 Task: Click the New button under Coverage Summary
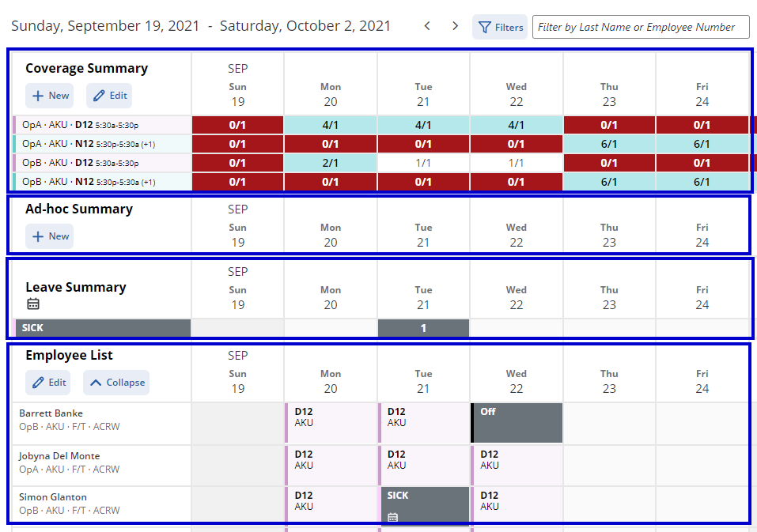click(x=49, y=95)
